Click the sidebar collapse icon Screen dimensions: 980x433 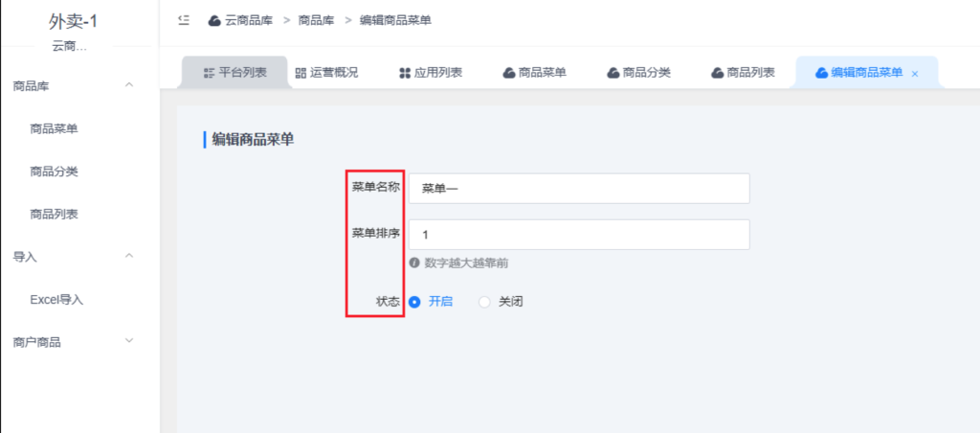[x=184, y=20]
